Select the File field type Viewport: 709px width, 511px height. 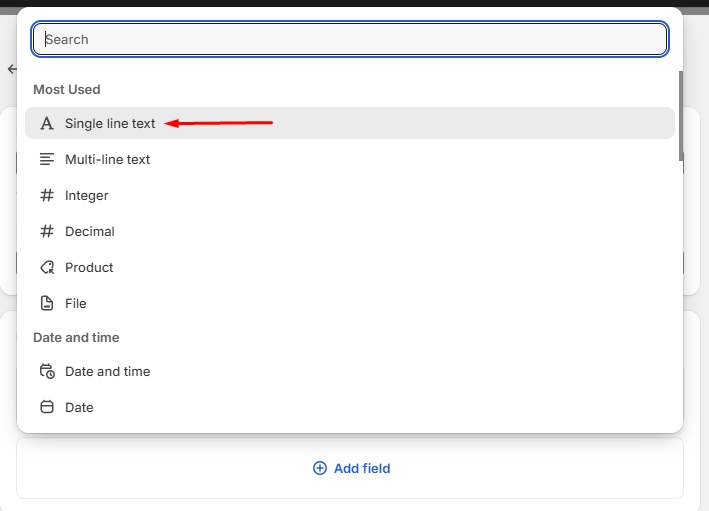(76, 304)
